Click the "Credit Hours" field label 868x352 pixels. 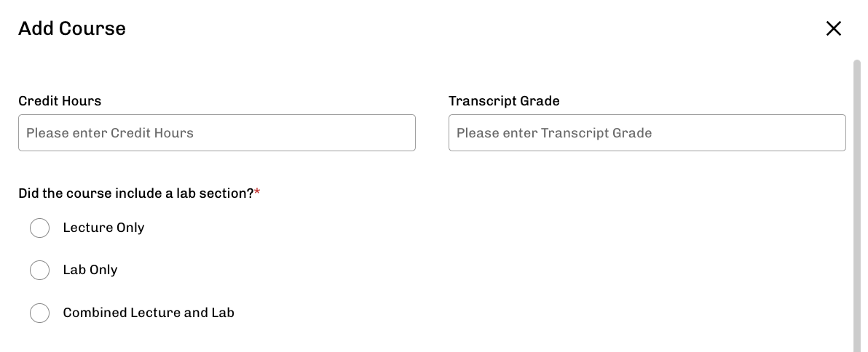coord(60,101)
